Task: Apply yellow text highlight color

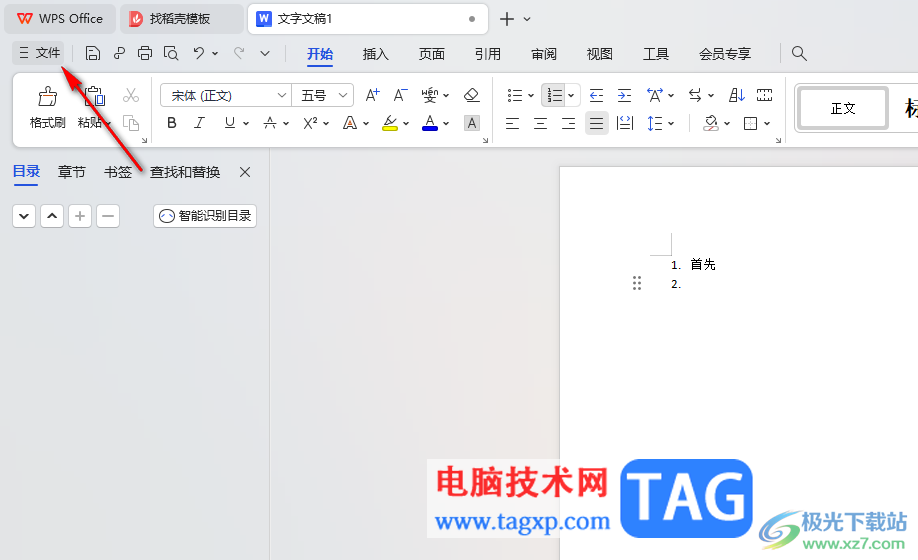Action: 390,123
